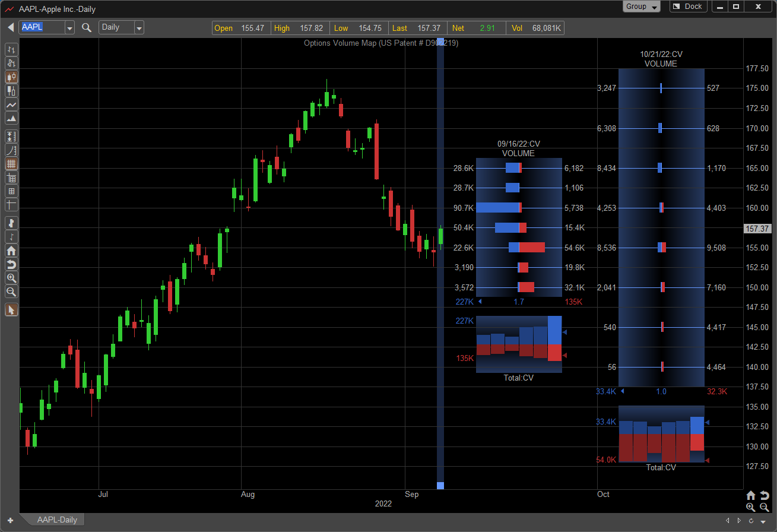Screen dimensions: 777x532
Task: Toggle the grid lines button
Action: pos(11,164)
